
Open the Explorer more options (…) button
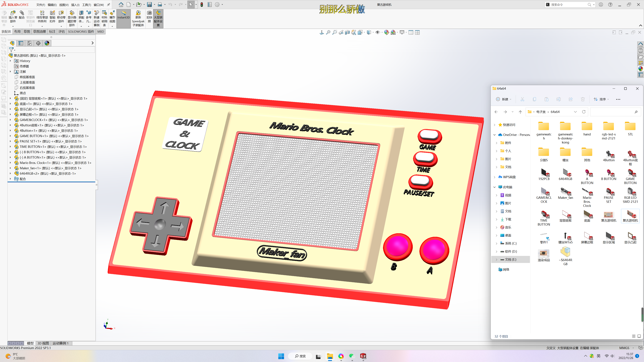(x=618, y=99)
